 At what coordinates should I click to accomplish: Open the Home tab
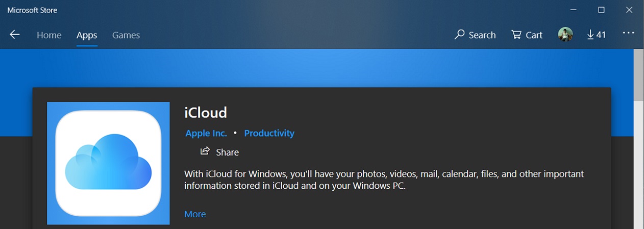(x=49, y=35)
